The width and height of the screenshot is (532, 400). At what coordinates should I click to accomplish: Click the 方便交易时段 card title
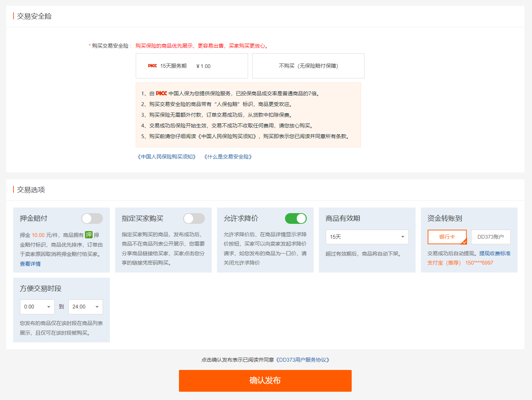(x=40, y=288)
